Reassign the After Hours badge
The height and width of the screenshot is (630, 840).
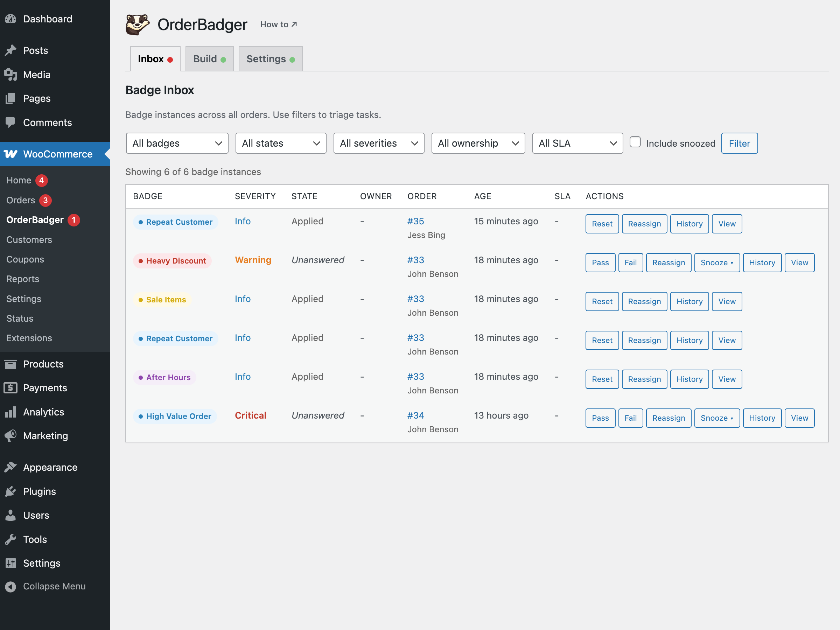point(644,379)
